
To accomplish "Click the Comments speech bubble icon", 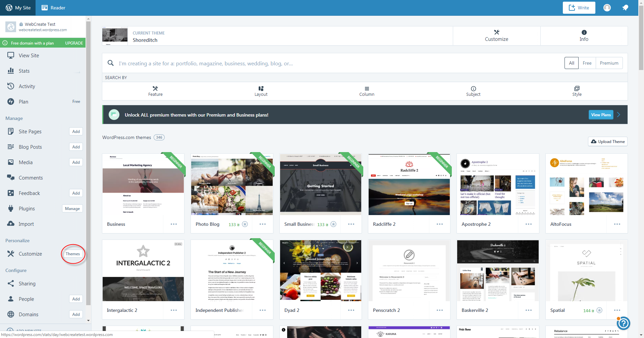I will coord(11,178).
